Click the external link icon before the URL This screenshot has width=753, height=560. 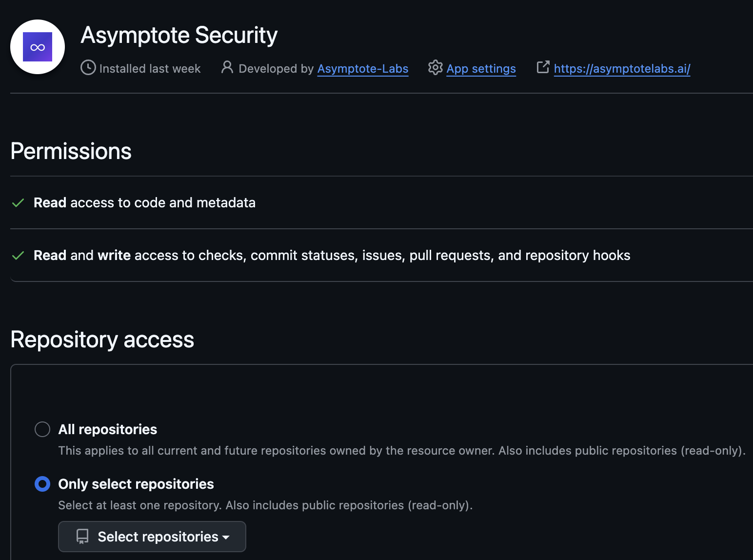(x=543, y=67)
